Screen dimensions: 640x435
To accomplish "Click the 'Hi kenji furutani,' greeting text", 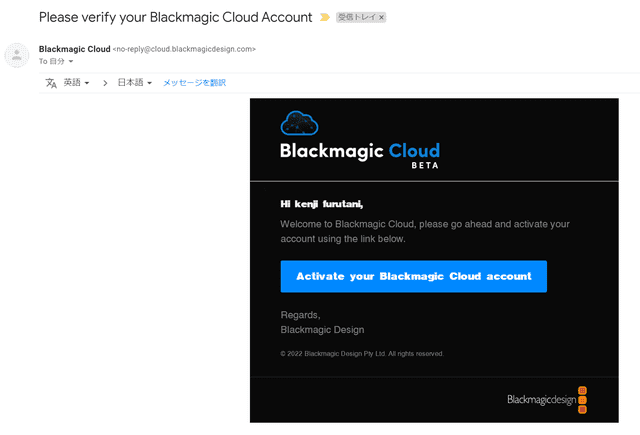I will pyautogui.click(x=322, y=204).
